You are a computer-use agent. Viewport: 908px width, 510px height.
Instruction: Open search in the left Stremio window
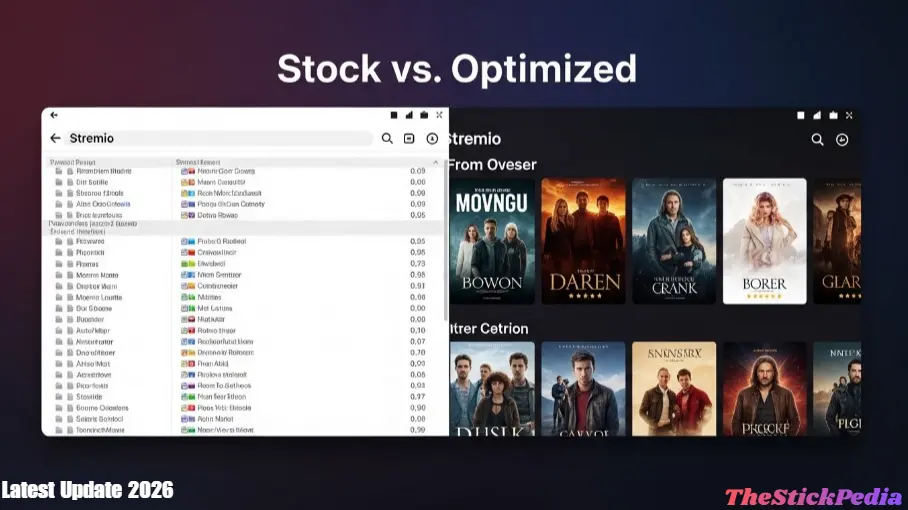(x=387, y=138)
